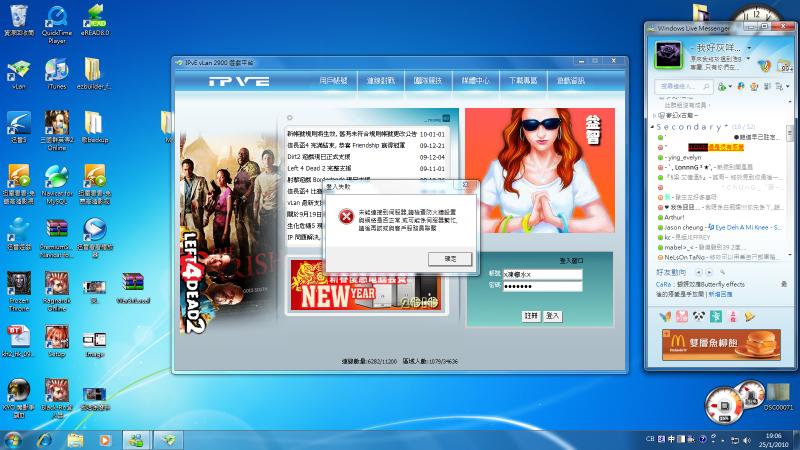Click the password input field
Screen dimensions: 800x450
542,286
